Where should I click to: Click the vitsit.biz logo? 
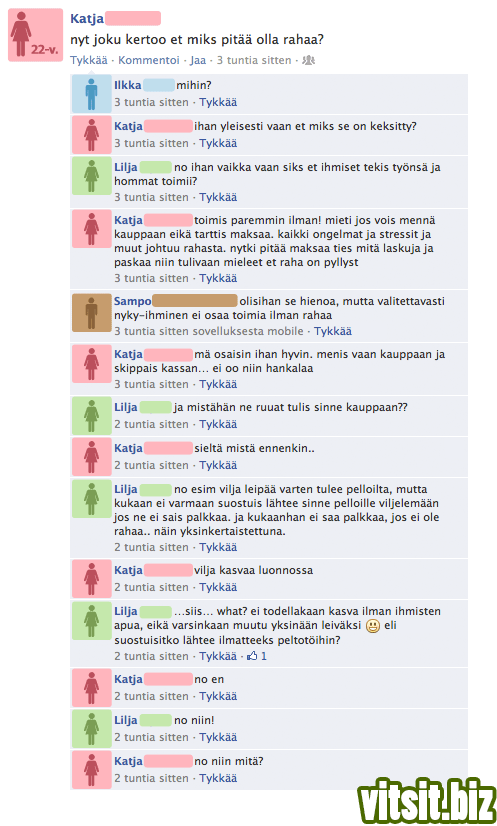(x=426, y=800)
